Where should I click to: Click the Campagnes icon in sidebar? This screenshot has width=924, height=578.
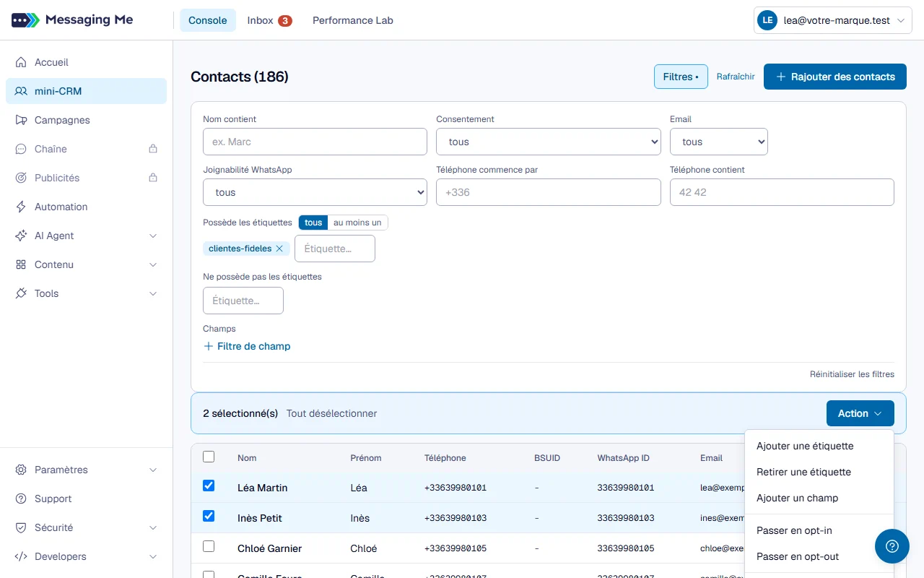[x=21, y=120]
